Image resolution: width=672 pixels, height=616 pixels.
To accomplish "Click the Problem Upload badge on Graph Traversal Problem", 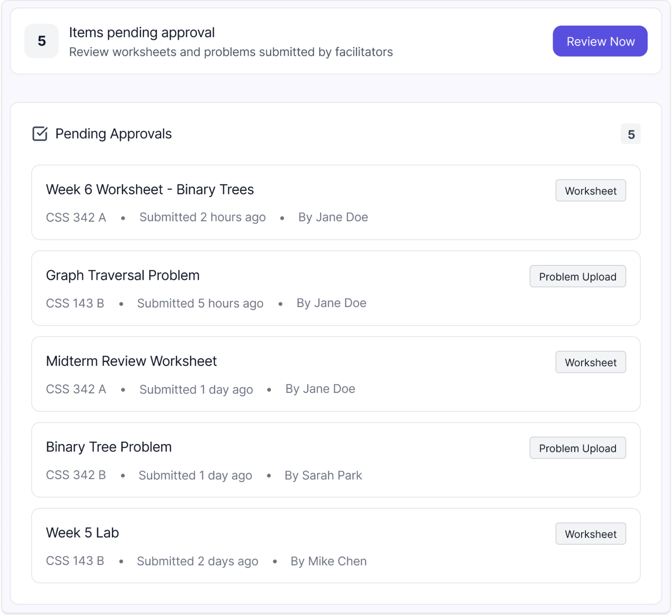I will (x=577, y=276).
